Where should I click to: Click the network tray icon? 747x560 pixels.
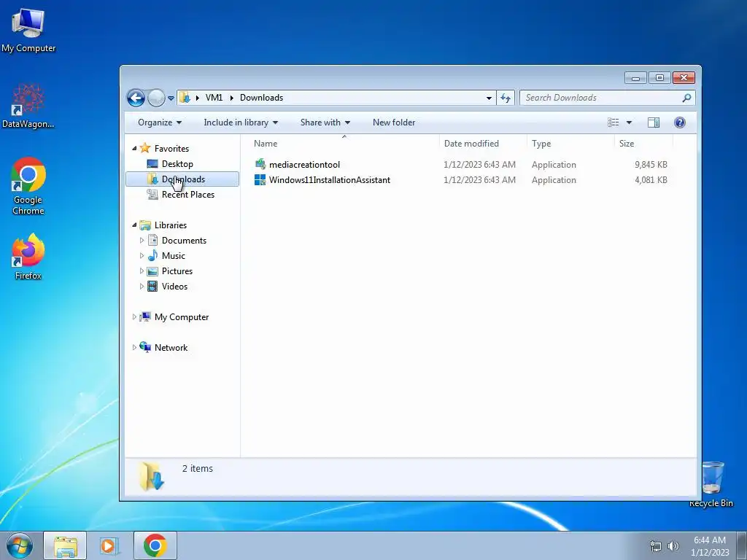[656, 546]
